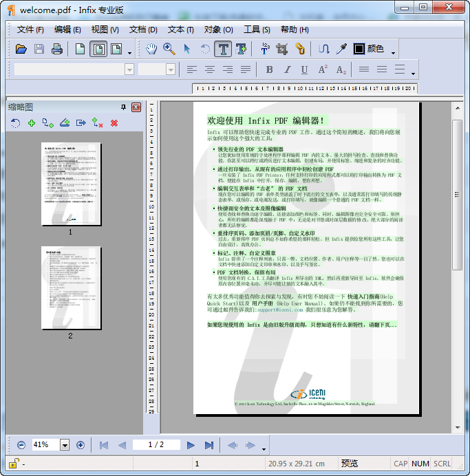
Task: Set single line spacing
Action: click(364, 69)
